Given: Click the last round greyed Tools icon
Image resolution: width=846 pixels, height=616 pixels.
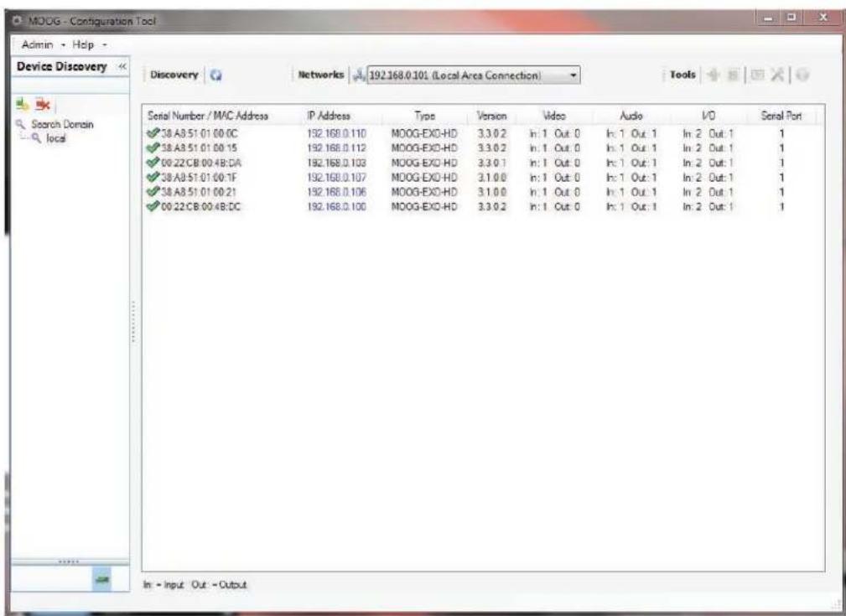Looking at the screenshot, I should pos(802,75).
